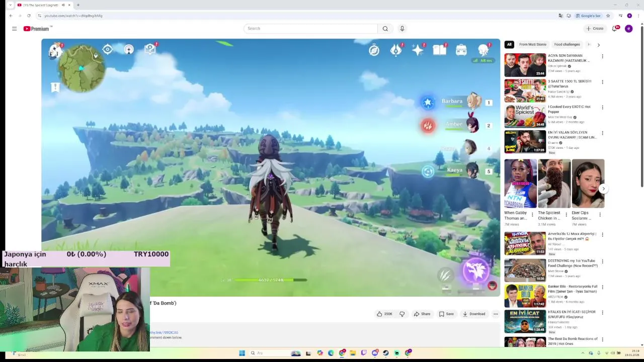This screenshot has height=362, width=644.
Task: Open YouTube notifications bell
Action: point(615,29)
